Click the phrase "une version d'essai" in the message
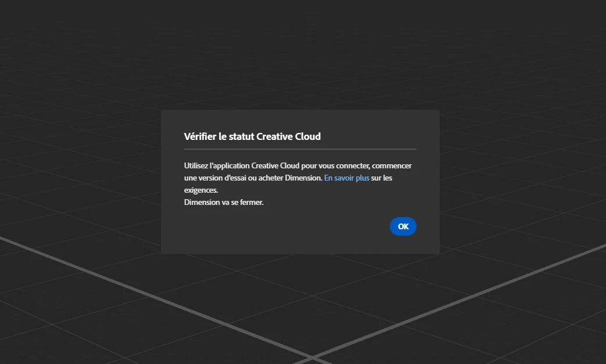 click(214, 178)
